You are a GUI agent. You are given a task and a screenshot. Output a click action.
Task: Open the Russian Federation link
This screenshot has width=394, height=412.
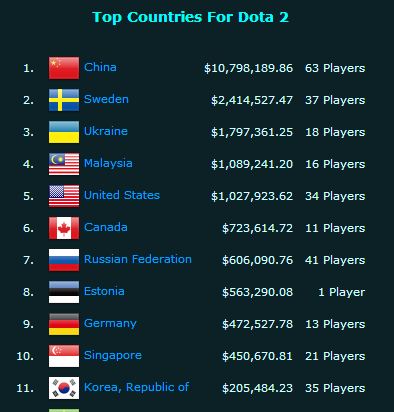(x=138, y=259)
